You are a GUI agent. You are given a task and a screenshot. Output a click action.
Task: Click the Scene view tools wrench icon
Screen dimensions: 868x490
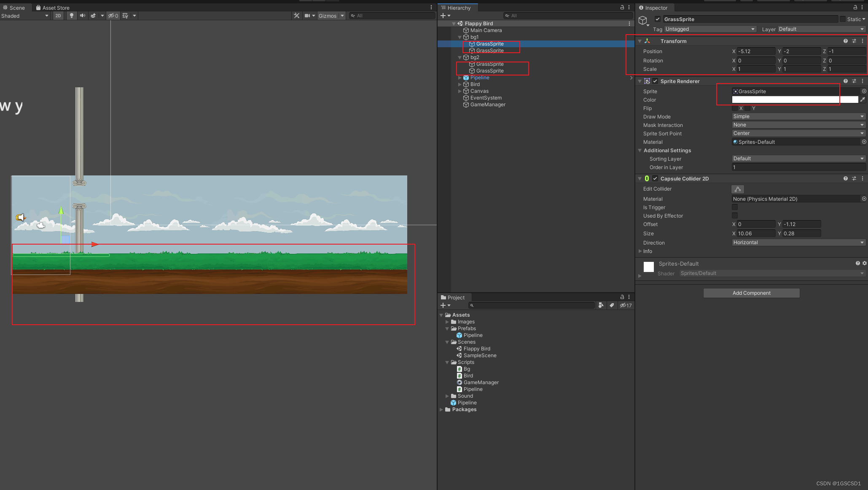(297, 16)
